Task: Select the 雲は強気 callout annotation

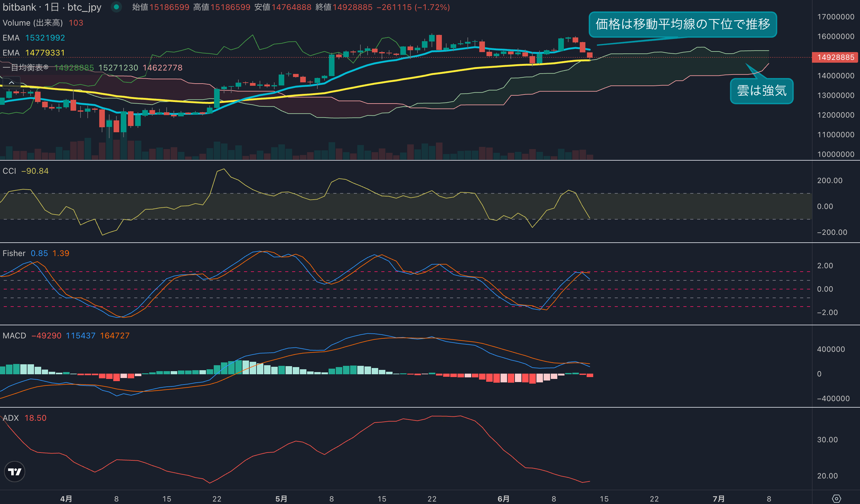Action: pos(761,91)
